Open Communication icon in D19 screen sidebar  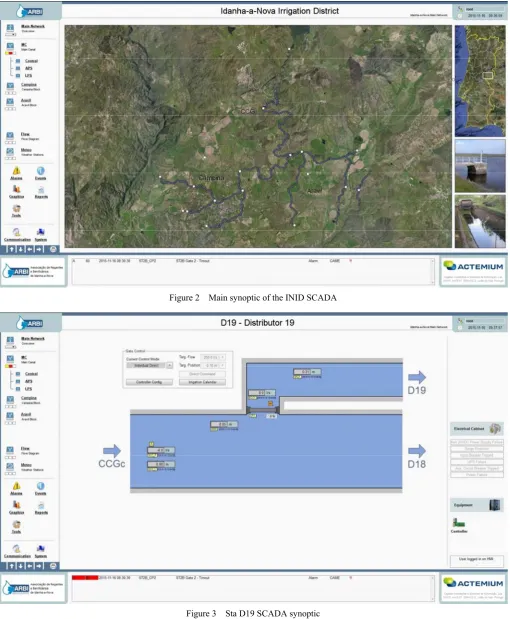point(17,548)
